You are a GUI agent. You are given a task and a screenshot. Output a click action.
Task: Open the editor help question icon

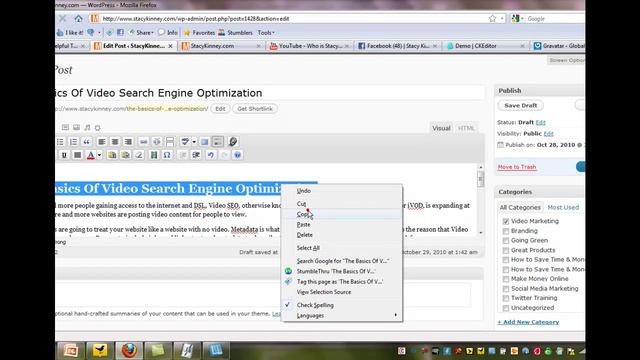[238, 155]
